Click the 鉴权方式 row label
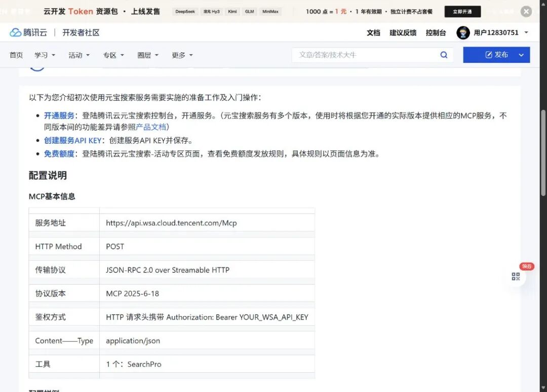 pyautogui.click(x=51, y=317)
